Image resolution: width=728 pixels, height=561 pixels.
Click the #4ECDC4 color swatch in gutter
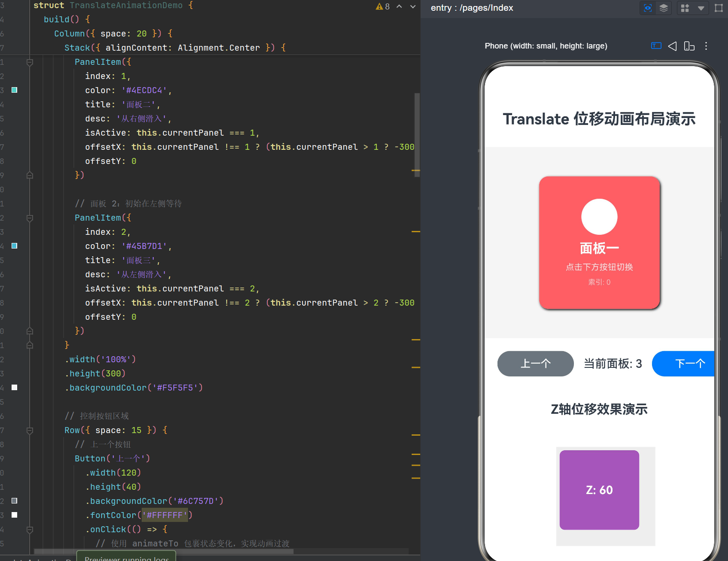coord(14,90)
